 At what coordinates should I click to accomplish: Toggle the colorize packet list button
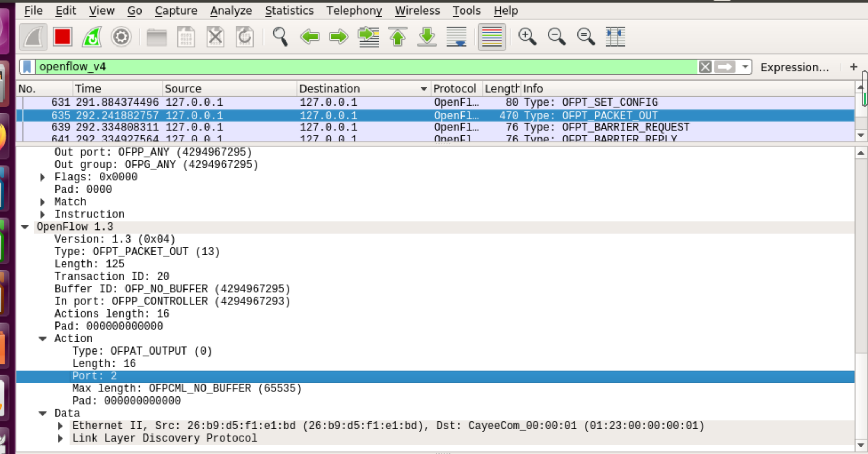pos(492,37)
